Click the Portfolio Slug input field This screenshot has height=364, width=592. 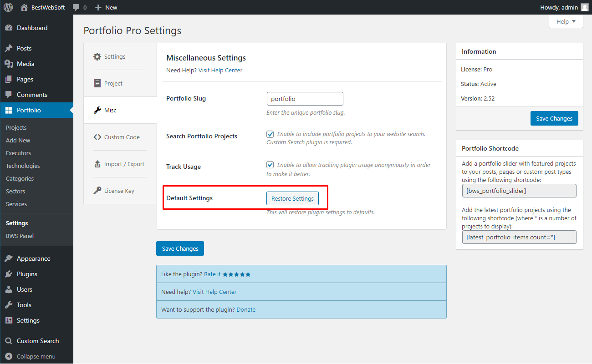[305, 99]
